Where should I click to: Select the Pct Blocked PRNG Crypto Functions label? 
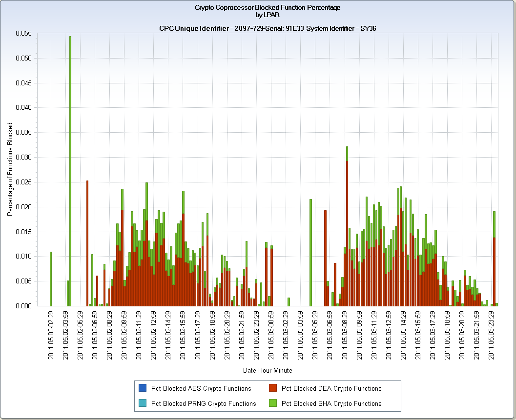[x=204, y=403]
